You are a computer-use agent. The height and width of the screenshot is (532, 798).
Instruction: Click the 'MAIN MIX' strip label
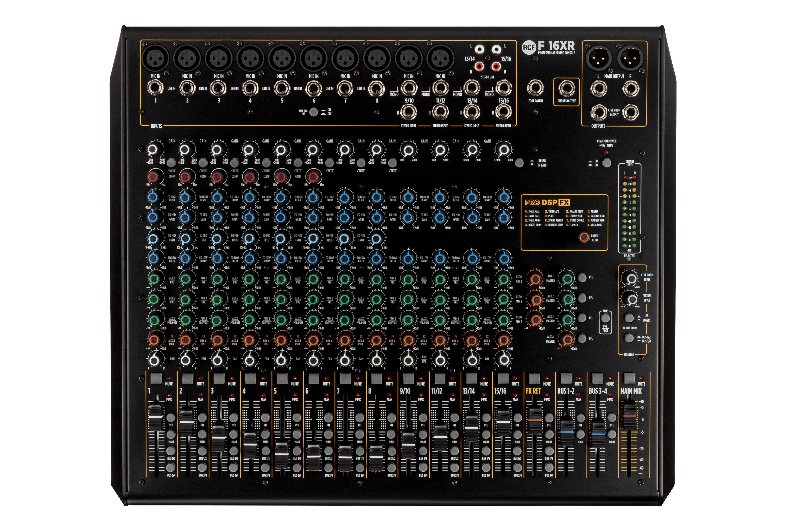pyautogui.click(x=631, y=391)
